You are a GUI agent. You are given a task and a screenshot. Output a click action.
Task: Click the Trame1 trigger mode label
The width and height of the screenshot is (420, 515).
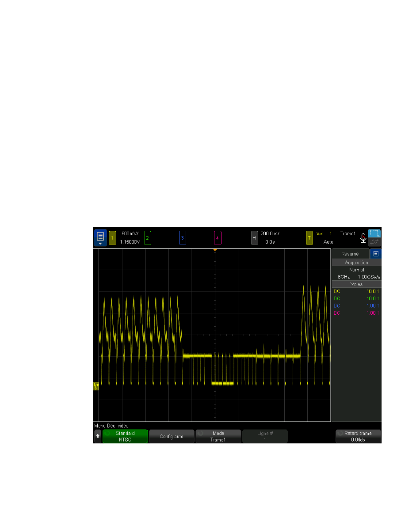point(348,233)
